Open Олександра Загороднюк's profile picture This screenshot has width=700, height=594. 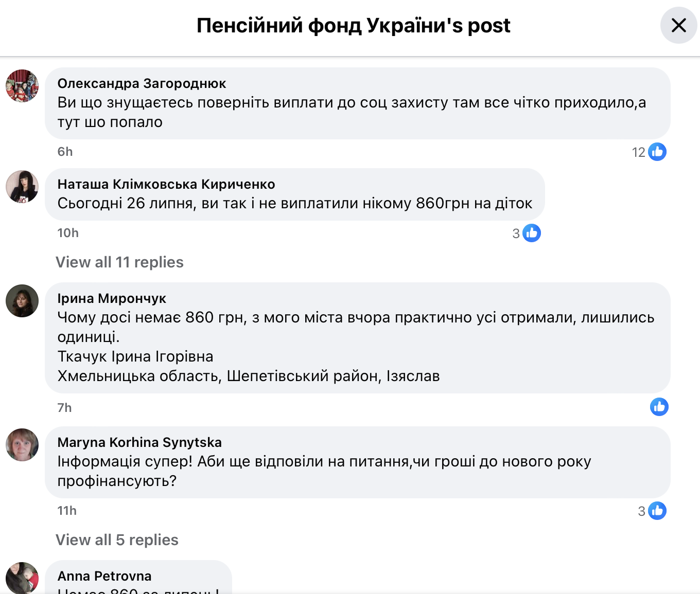(22, 86)
